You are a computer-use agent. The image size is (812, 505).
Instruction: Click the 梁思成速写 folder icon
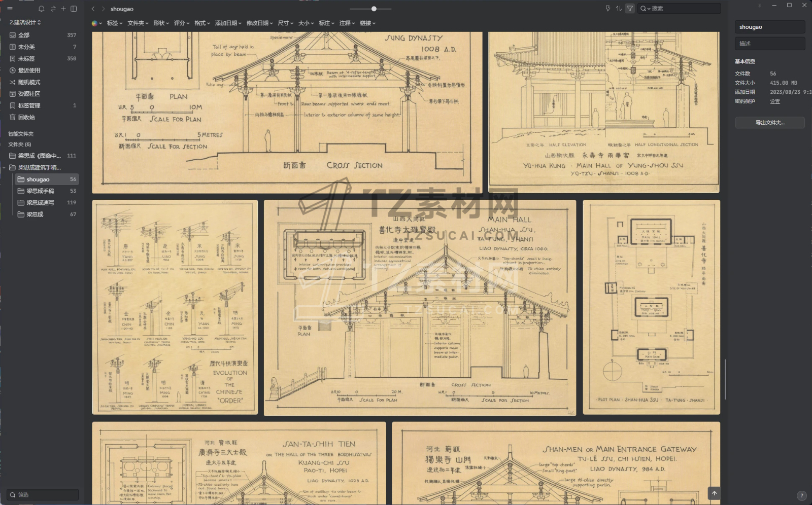[21, 203]
